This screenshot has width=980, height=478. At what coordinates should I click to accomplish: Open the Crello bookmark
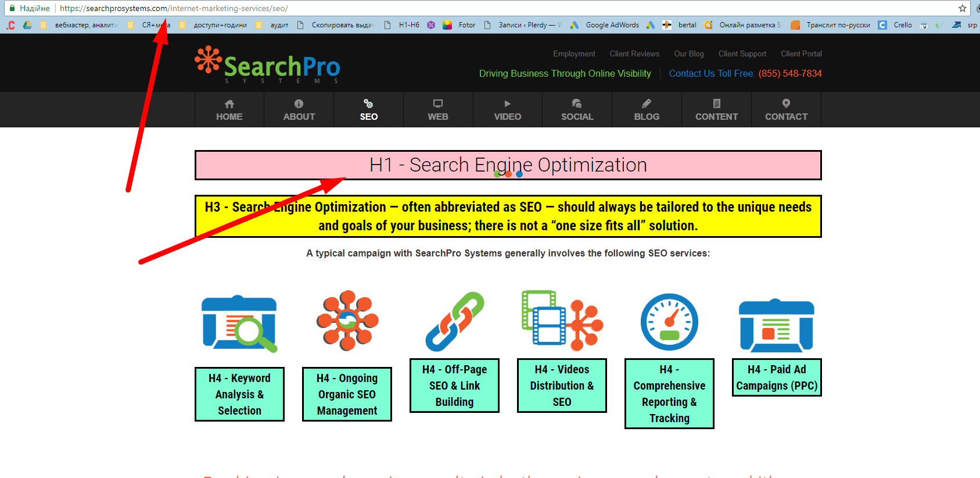tap(895, 25)
